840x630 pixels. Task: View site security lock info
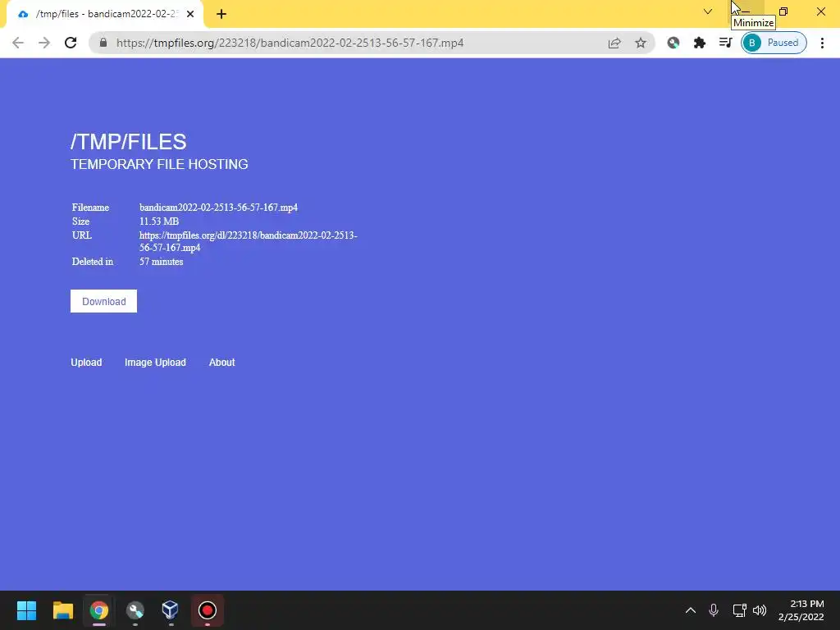tap(103, 43)
